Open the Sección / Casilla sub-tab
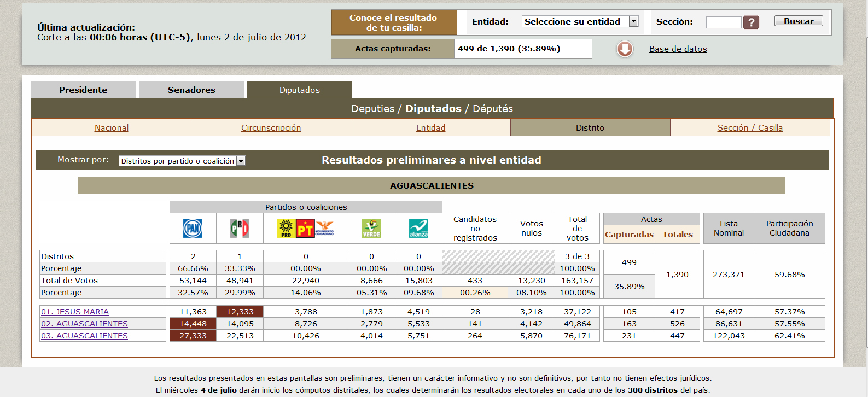868x397 pixels. click(x=750, y=128)
